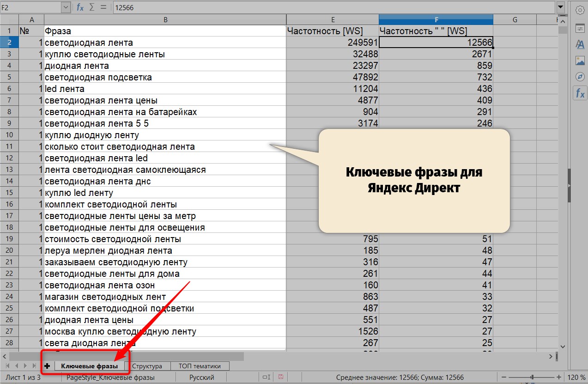Select row 19 header

(9, 239)
